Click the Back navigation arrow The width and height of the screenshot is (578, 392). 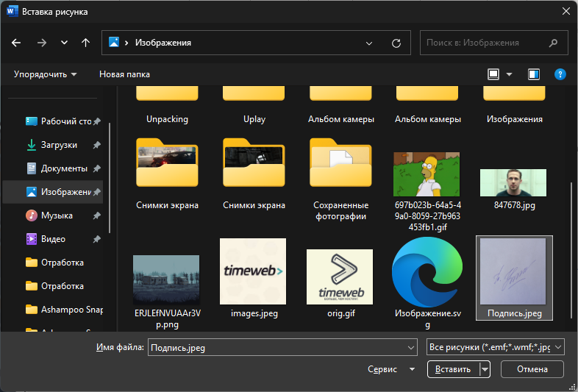(16, 43)
